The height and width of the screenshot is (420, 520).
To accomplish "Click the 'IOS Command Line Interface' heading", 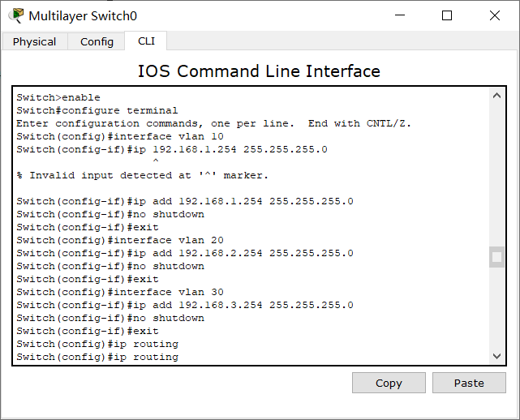I will (x=259, y=71).
